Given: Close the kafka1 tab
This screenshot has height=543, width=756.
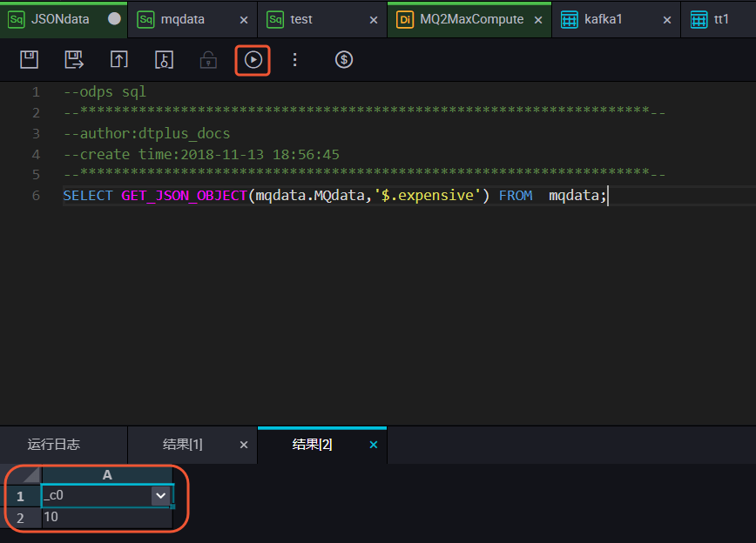Looking at the screenshot, I should coord(667,20).
